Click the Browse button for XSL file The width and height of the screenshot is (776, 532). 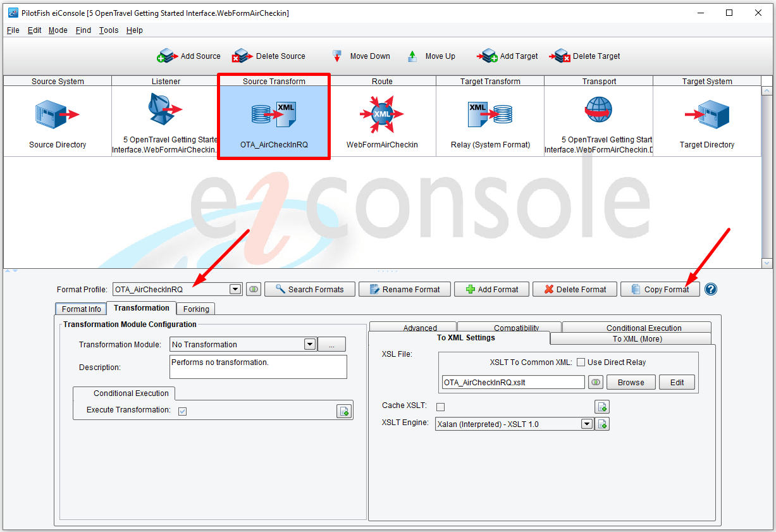pyautogui.click(x=631, y=382)
